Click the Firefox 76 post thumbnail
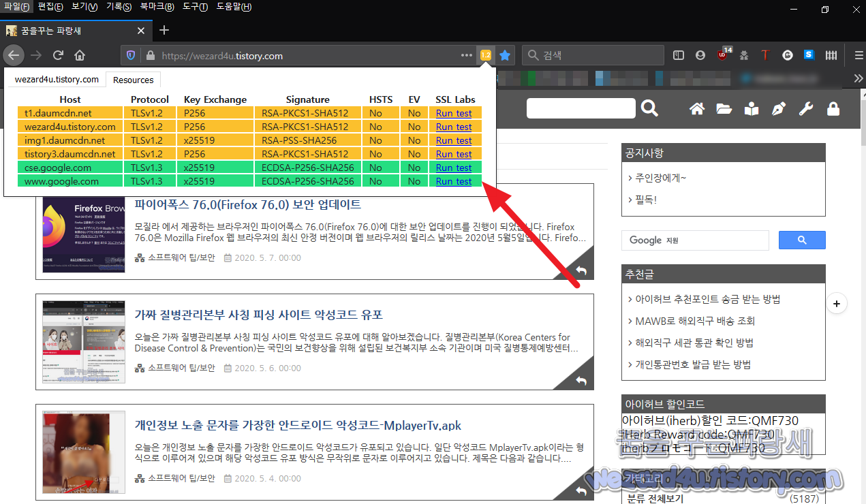This screenshot has height=504, width=866. (x=84, y=233)
